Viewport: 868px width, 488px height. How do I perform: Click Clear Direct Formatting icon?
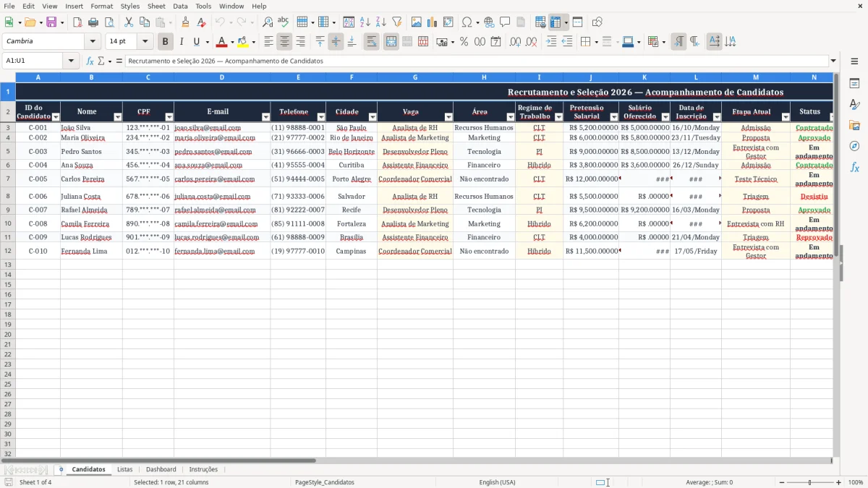coord(202,22)
